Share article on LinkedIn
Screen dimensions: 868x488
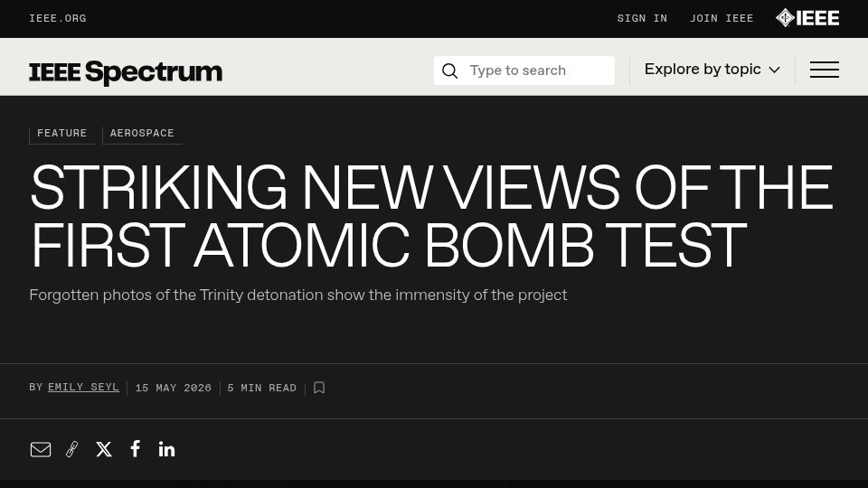coord(166,449)
